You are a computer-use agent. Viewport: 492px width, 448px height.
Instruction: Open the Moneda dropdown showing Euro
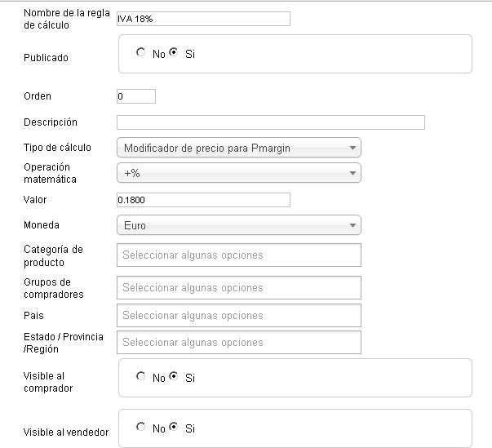click(239, 225)
